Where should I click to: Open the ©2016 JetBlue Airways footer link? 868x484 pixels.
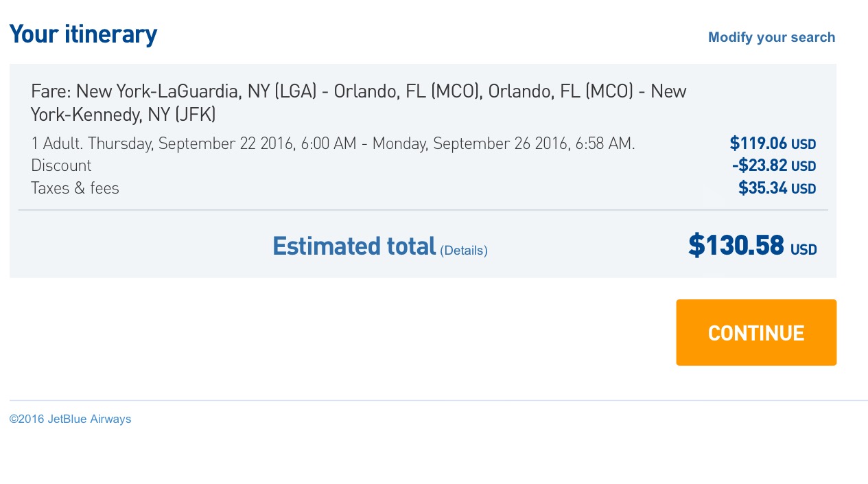pos(70,419)
